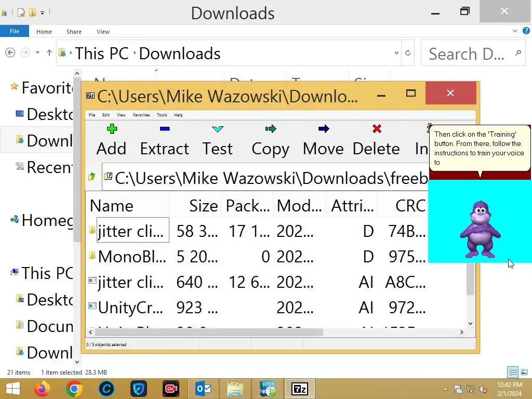Go up one folder in 7-Zip

point(92,177)
